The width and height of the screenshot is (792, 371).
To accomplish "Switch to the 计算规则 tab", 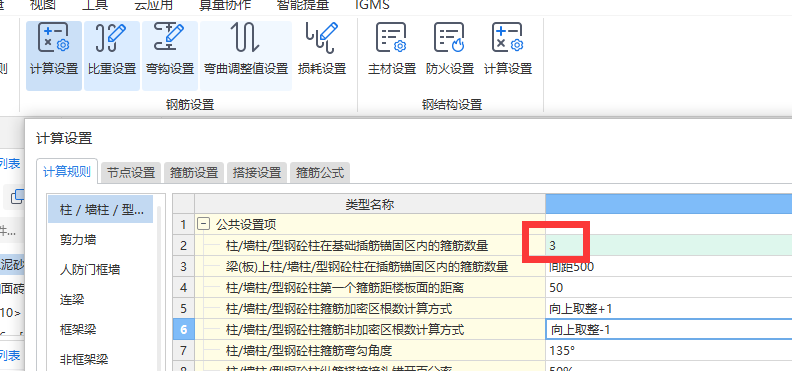I will [x=67, y=172].
